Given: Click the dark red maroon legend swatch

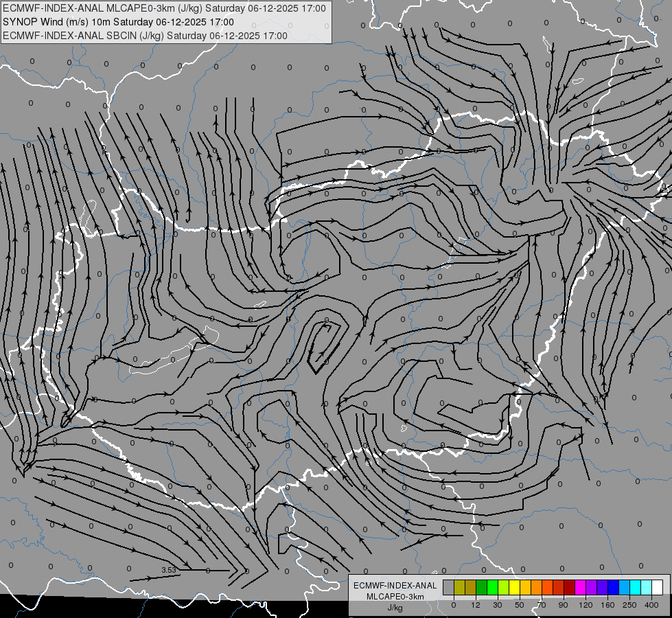Looking at the screenshot, I should coord(570,587).
